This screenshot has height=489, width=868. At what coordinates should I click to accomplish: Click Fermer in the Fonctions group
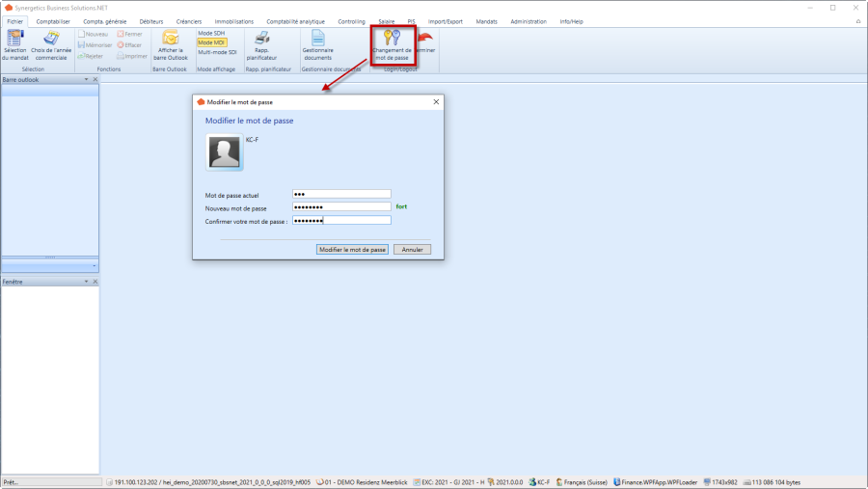coord(129,34)
